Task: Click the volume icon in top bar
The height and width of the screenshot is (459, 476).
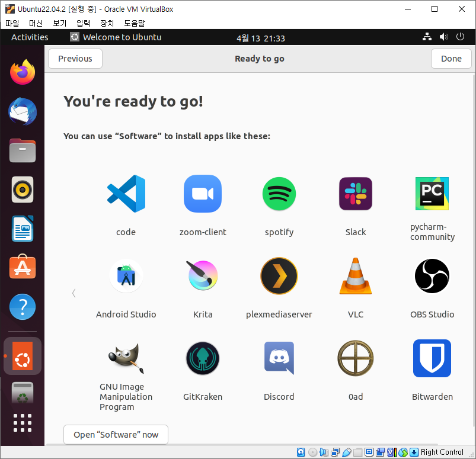Action: click(x=443, y=37)
